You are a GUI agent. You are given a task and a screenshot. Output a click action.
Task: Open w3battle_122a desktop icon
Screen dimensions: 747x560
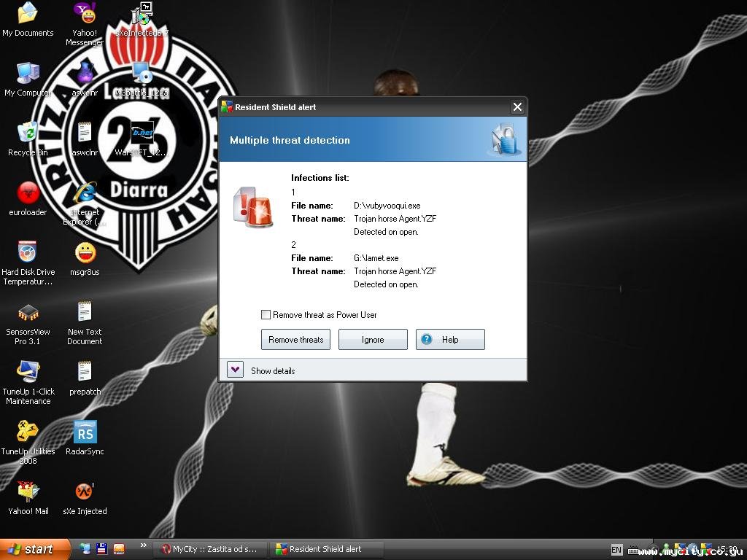142,79
